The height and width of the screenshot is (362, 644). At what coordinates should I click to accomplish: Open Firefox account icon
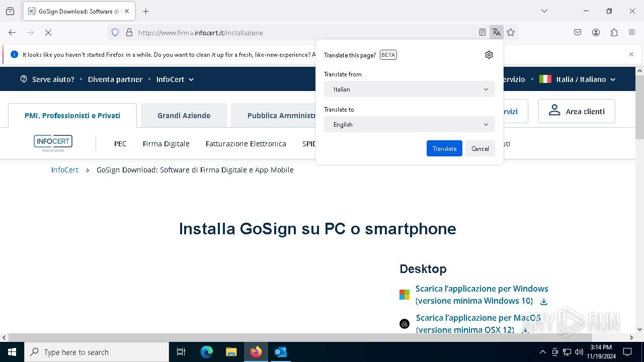coord(596,33)
